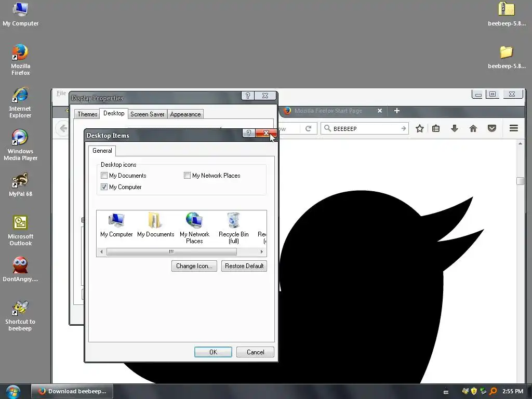This screenshot has height=399, width=532.
Task: Click Firefox bookmark star icon
Action: [x=420, y=128]
